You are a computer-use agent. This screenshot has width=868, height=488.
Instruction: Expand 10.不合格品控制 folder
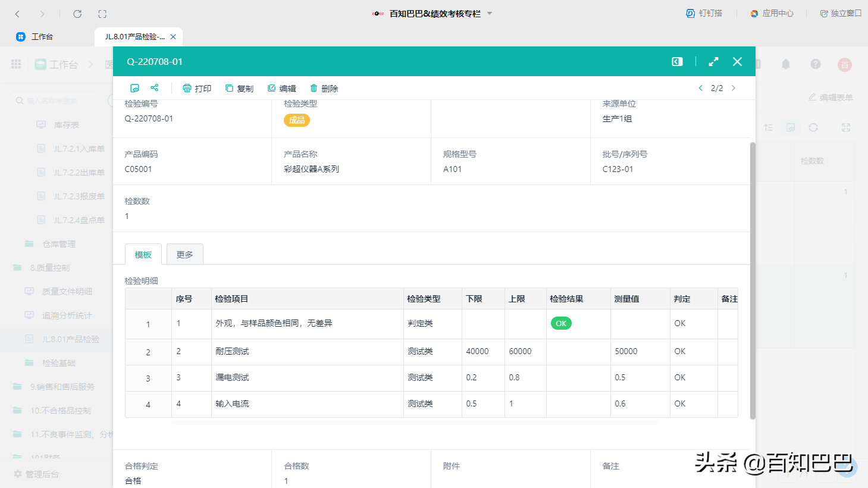[x=61, y=411]
